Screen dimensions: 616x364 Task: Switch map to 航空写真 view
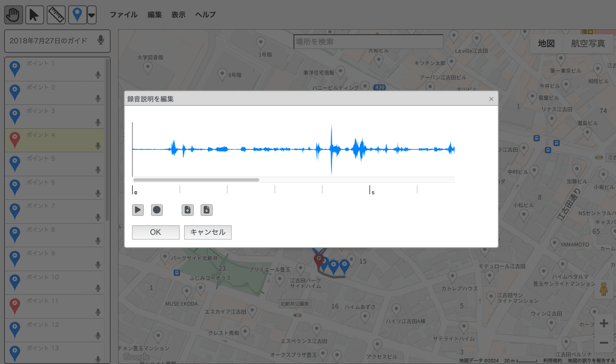[588, 43]
